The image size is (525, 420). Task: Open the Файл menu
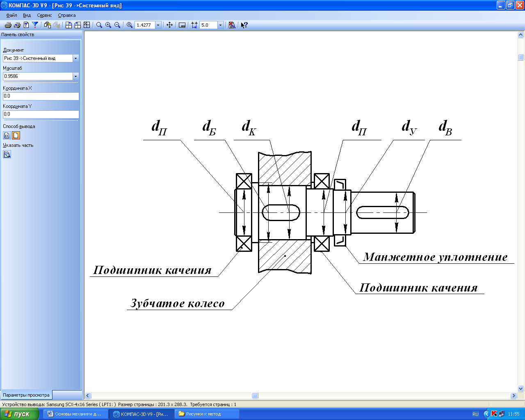[x=11, y=15]
